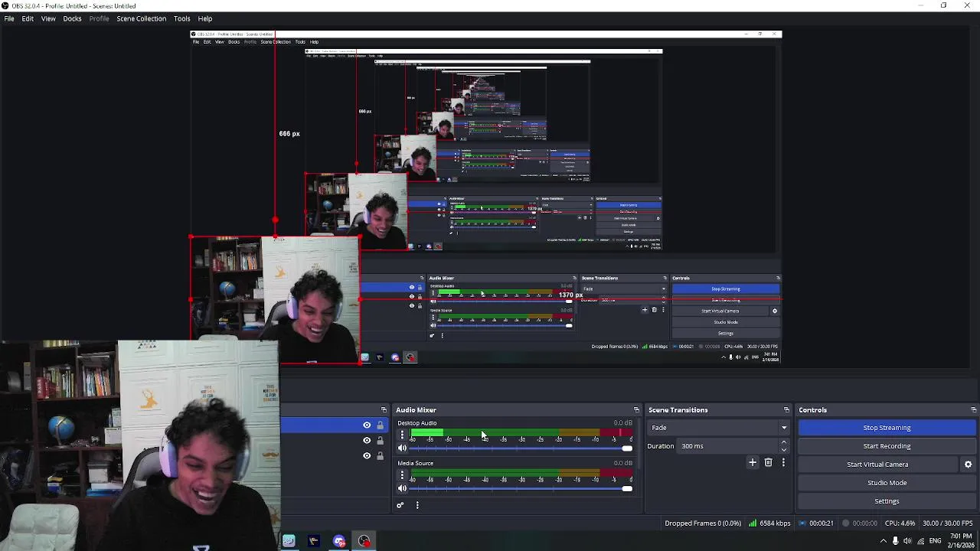980x551 pixels.
Task: Float the Audio Mixer dock
Action: [636, 410]
